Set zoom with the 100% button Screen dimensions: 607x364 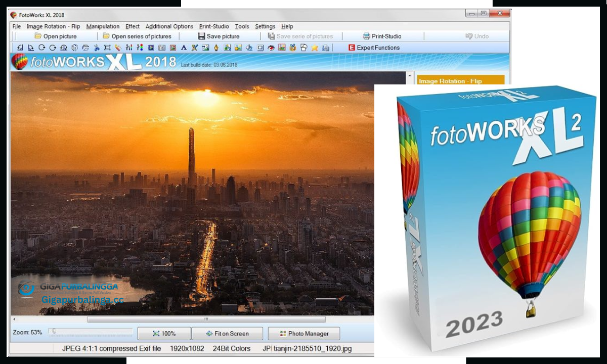[x=164, y=334]
